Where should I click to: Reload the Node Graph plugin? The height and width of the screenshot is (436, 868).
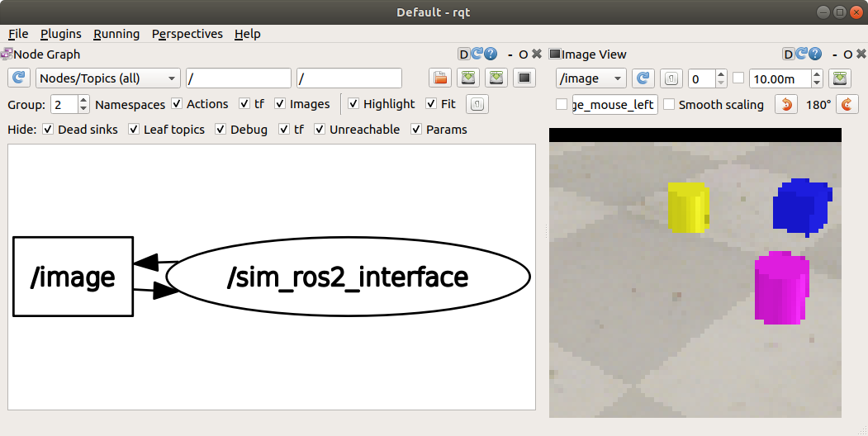pos(477,54)
